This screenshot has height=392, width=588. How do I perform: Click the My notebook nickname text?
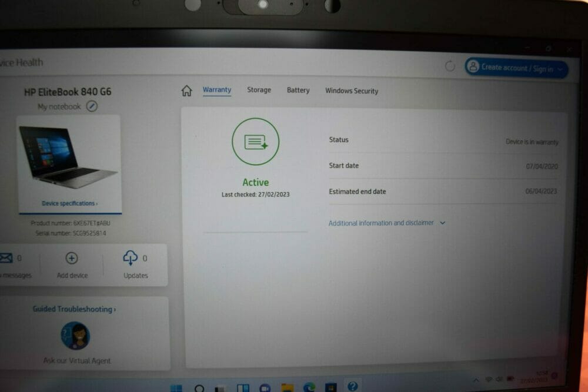pyautogui.click(x=59, y=107)
